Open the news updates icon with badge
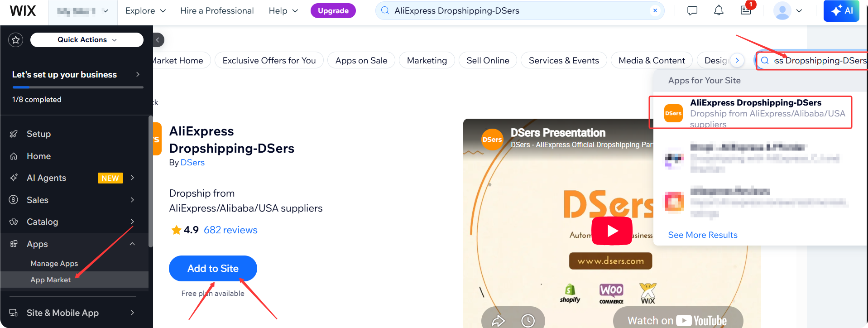Screen dimensions: 868x328 click(x=746, y=10)
